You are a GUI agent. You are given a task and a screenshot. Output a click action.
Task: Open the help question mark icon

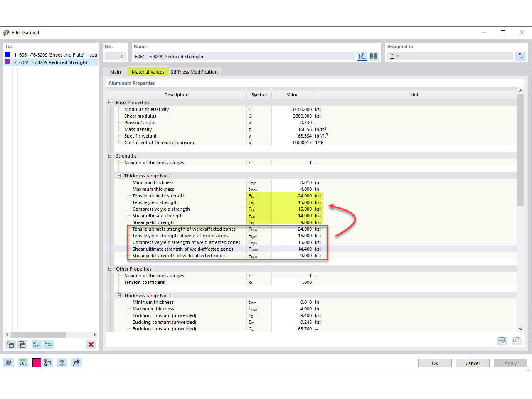point(8,362)
